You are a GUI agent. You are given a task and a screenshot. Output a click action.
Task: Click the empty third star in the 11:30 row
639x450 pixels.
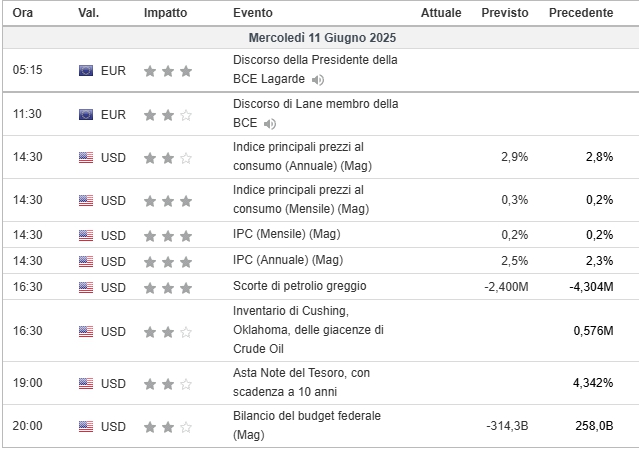tap(186, 115)
